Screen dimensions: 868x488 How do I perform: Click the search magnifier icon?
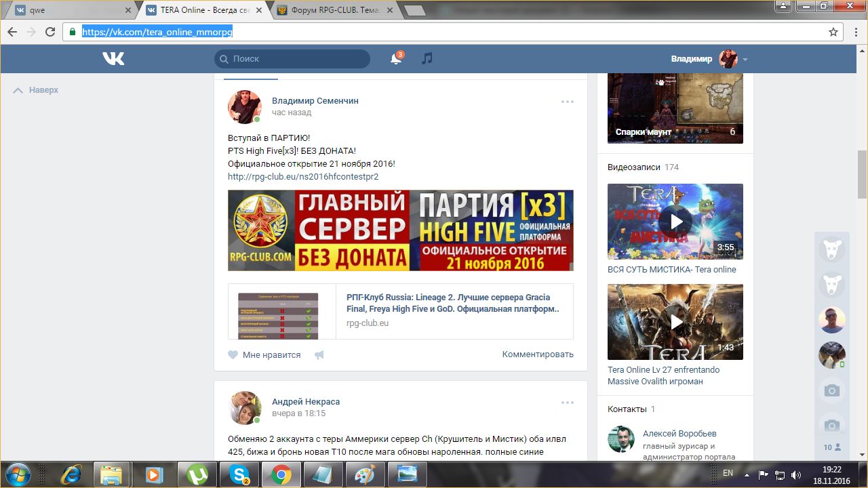[x=224, y=59]
